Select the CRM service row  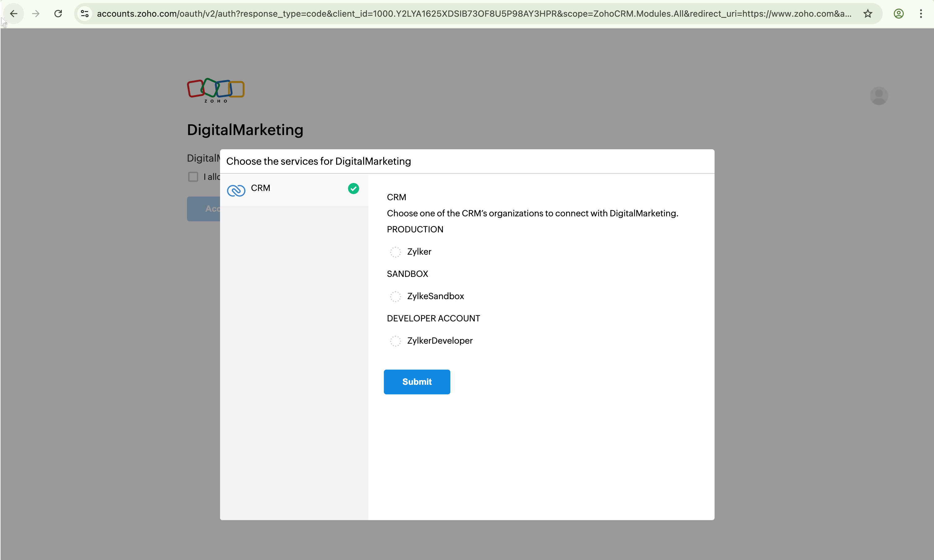click(x=294, y=189)
